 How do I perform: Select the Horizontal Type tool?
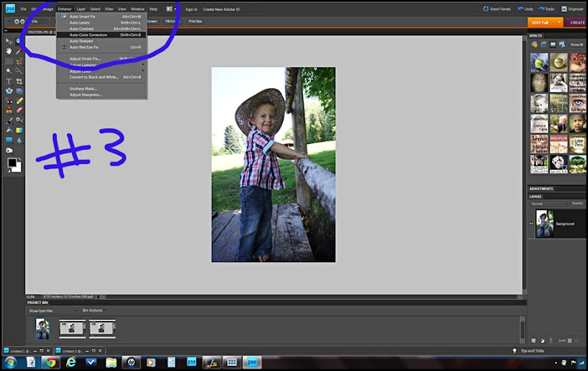pyautogui.click(x=9, y=81)
